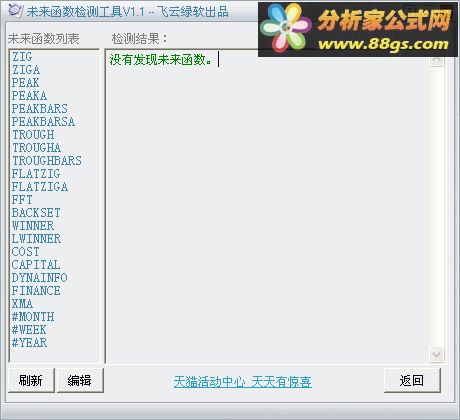Select BACKSET in the function list

[36, 213]
